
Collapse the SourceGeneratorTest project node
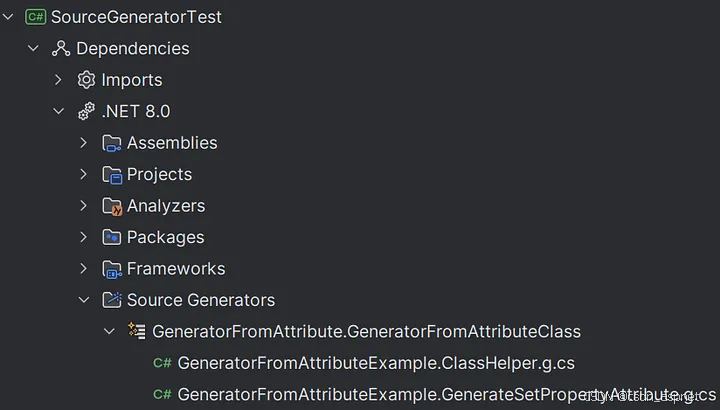pyautogui.click(x=9, y=17)
